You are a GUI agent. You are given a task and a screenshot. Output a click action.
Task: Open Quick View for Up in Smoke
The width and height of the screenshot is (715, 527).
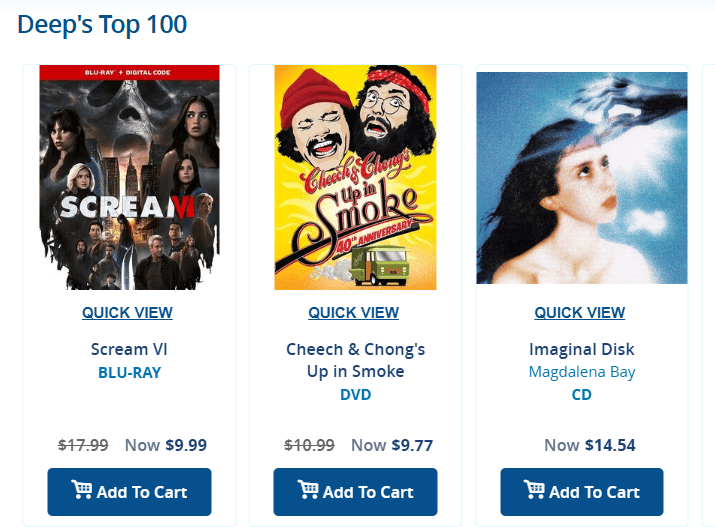(353, 313)
